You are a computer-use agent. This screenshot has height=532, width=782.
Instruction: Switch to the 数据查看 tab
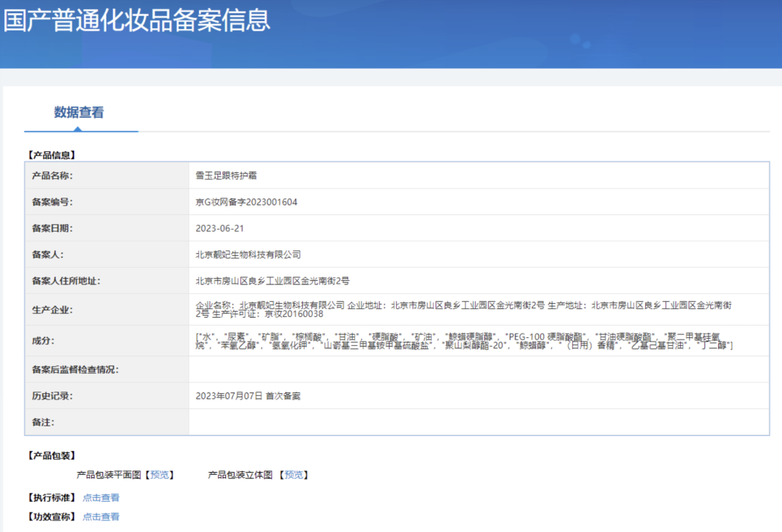point(79,113)
